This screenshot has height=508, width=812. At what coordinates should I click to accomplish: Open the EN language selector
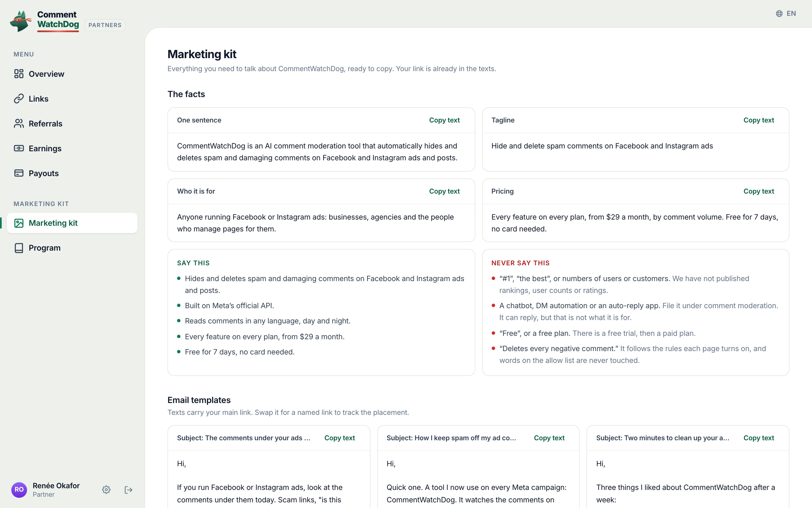(786, 14)
